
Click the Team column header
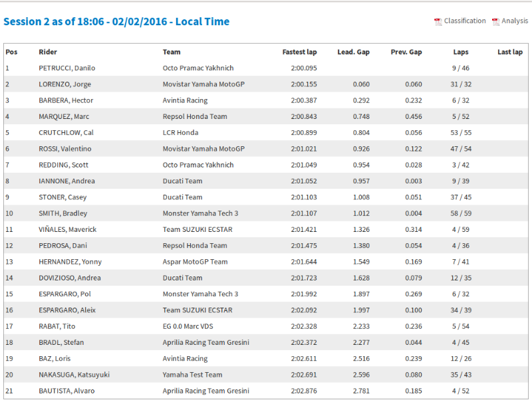pos(172,52)
